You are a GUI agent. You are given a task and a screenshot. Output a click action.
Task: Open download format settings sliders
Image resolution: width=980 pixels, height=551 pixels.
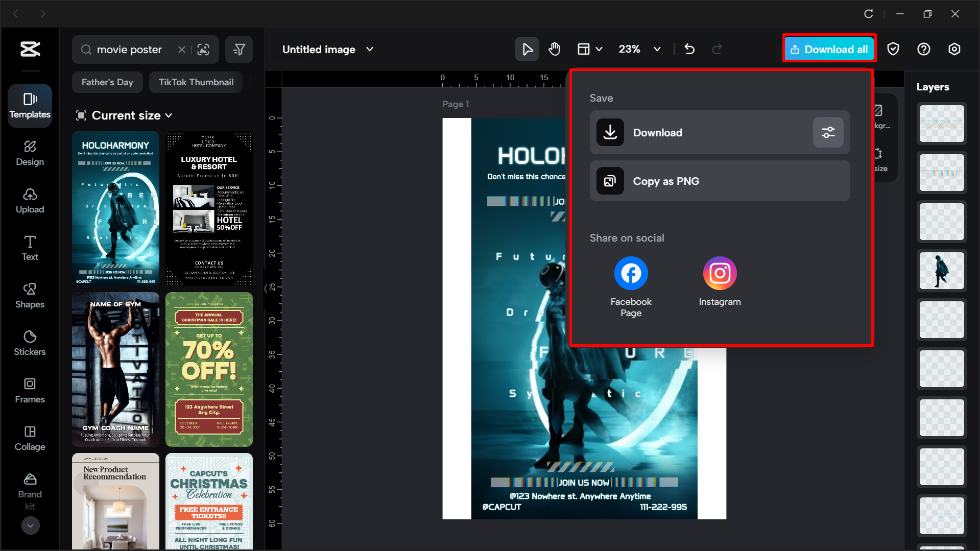pyautogui.click(x=828, y=132)
